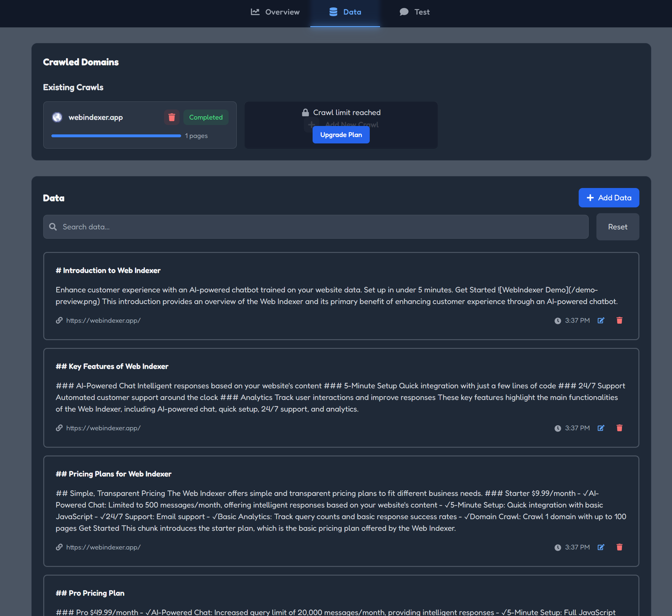The height and width of the screenshot is (616, 672).
Task: Click the webindexer.app globe favicon
Action: 57,117
